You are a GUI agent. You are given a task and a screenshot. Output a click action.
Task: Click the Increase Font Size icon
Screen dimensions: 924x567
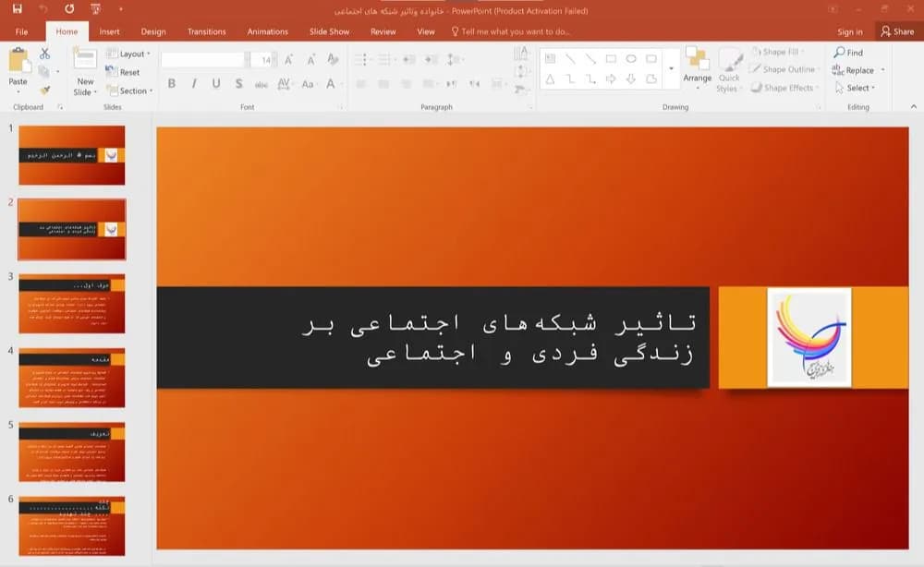tap(288, 59)
